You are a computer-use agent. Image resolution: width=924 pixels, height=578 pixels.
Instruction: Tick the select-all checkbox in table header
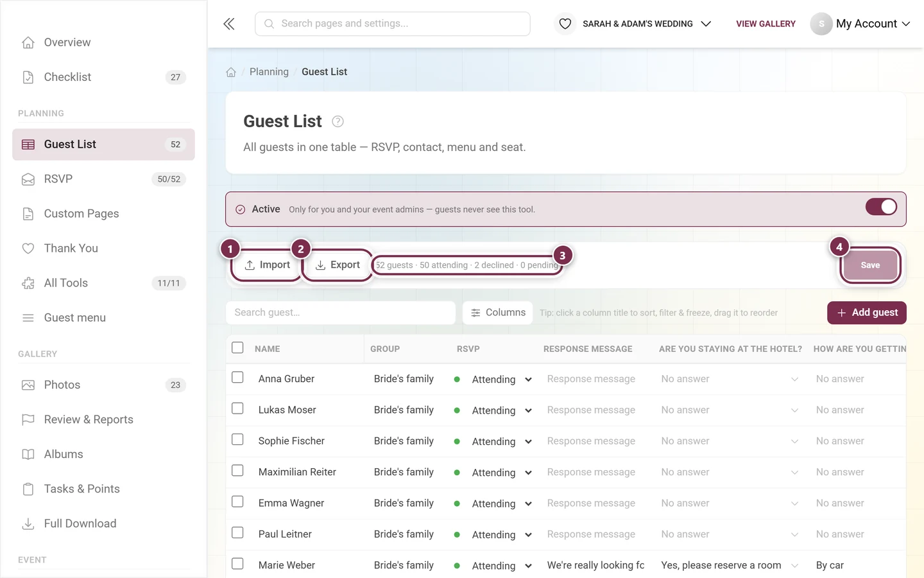(237, 347)
